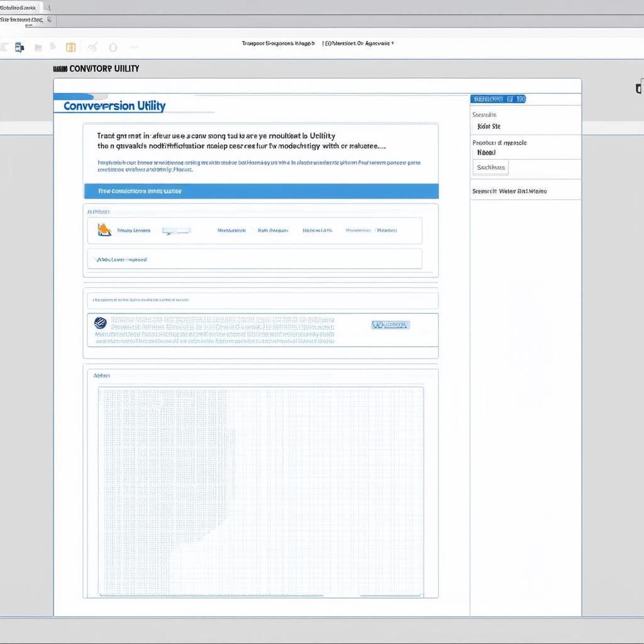
Task: Open the small dropdown field in options row
Action: (x=176, y=231)
